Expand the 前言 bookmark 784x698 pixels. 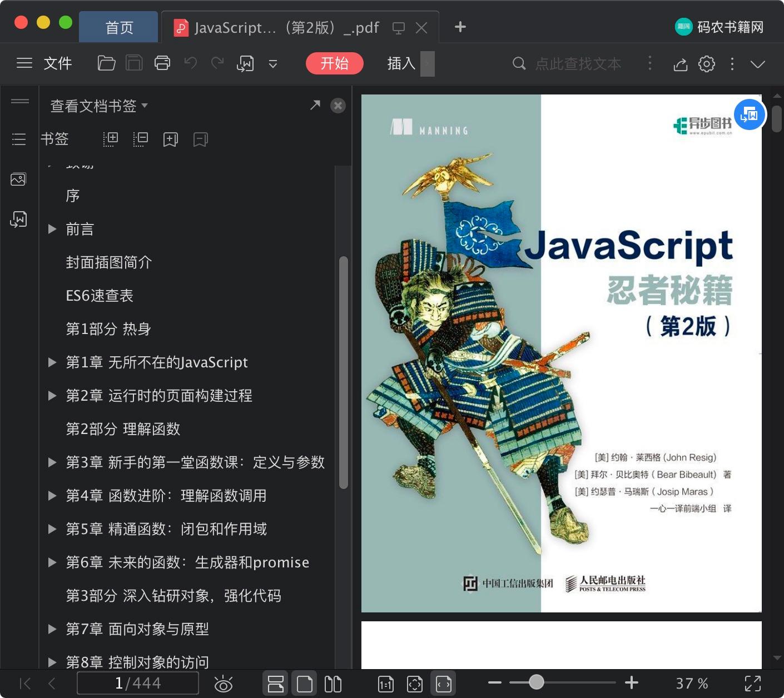point(52,229)
